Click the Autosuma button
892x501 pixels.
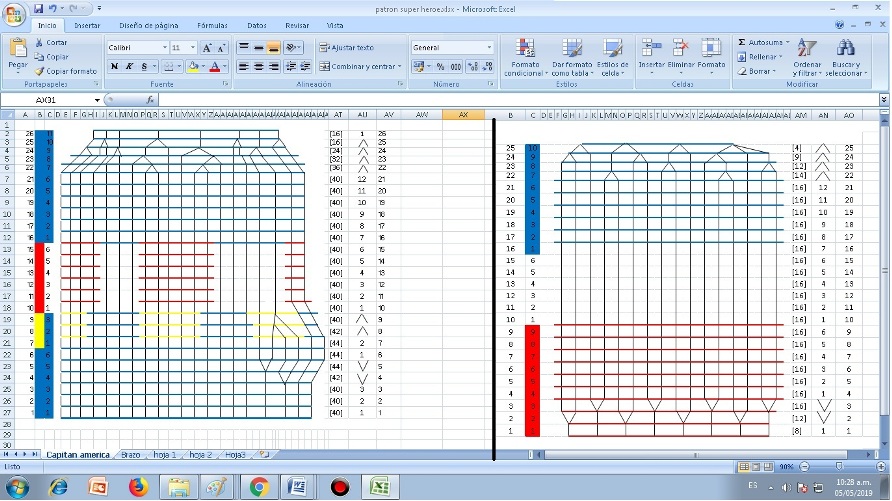point(765,43)
